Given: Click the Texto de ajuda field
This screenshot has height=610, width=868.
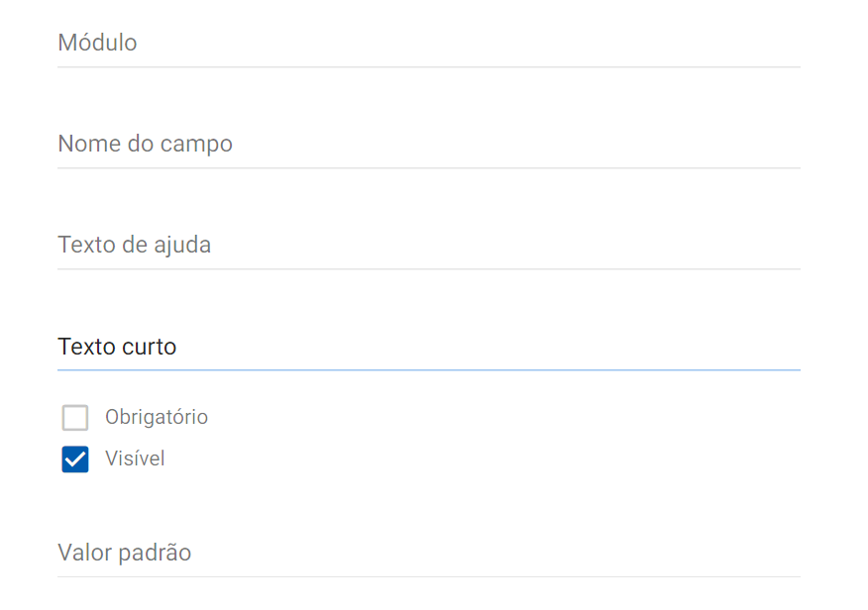Looking at the screenshot, I should pos(428,246).
